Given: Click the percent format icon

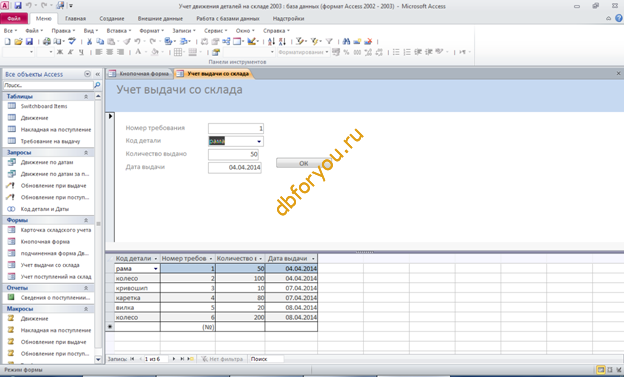Looking at the screenshot, I should pos(347,52).
